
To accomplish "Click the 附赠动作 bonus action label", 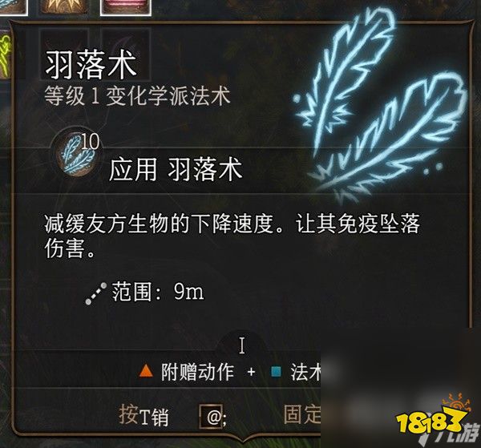I will click(197, 372).
